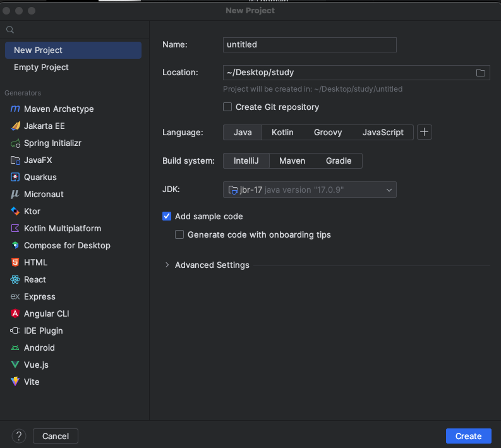
Task: Add another language with plus button
Action: point(425,132)
